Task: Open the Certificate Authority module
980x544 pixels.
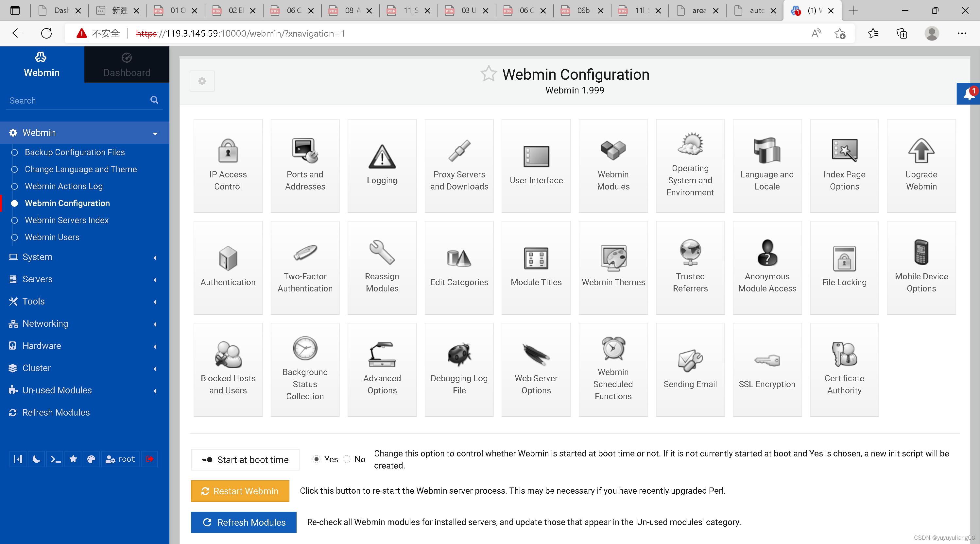Action: pos(844,369)
